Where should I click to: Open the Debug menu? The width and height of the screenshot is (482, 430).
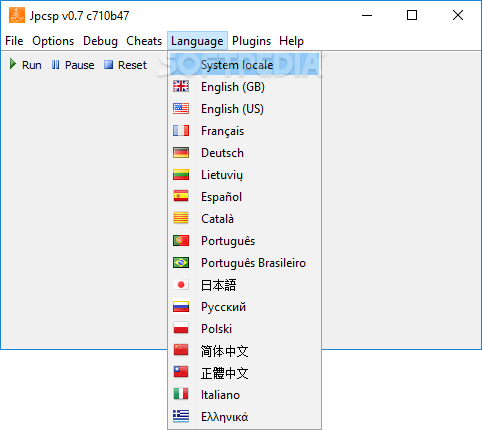(x=100, y=41)
